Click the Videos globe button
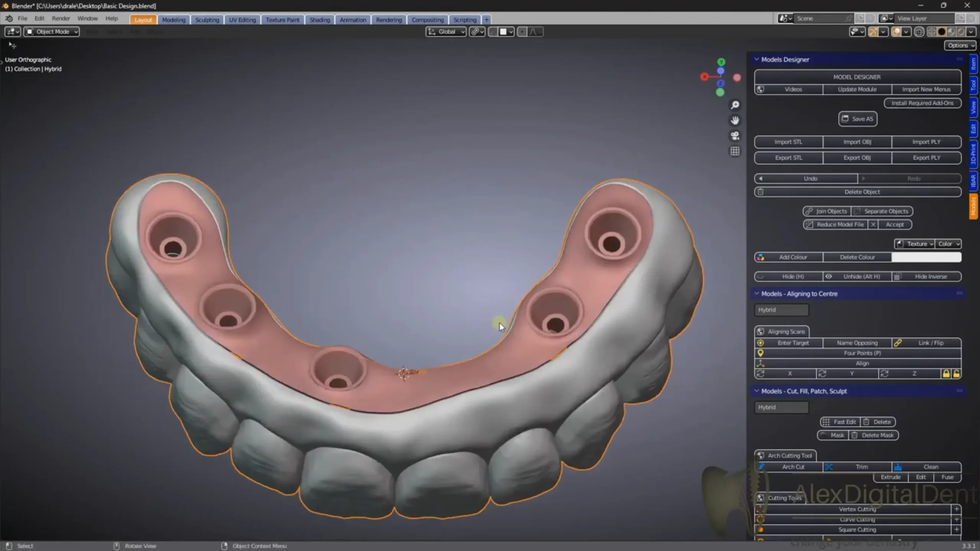 tap(789, 89)
